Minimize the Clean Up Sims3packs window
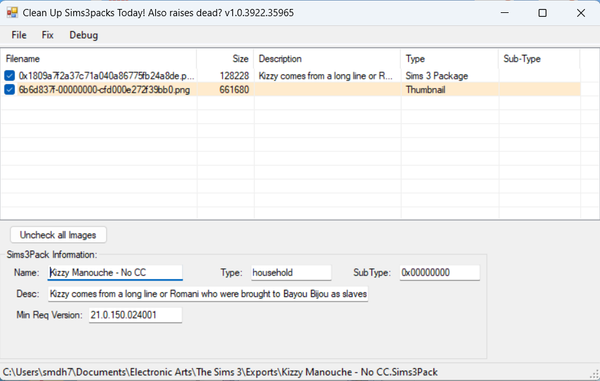Viewport: 600px width, 381px height. pyautogui.click(x=505, y=13)
